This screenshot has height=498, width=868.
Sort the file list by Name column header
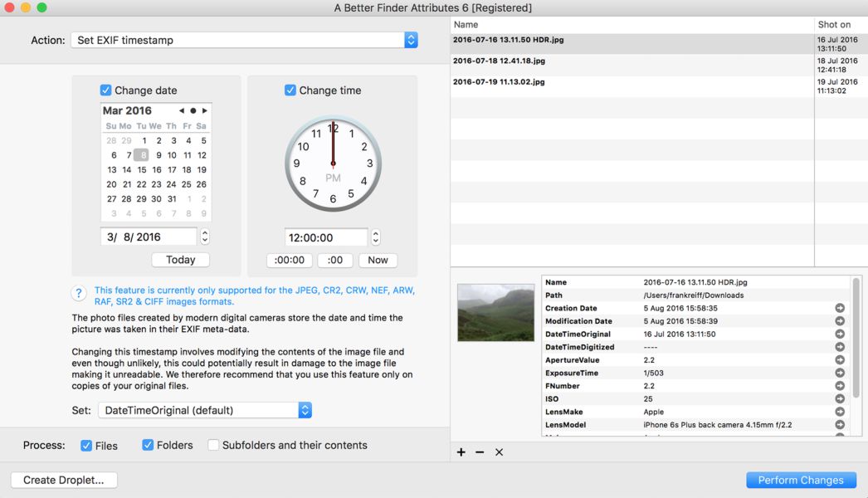631,24
